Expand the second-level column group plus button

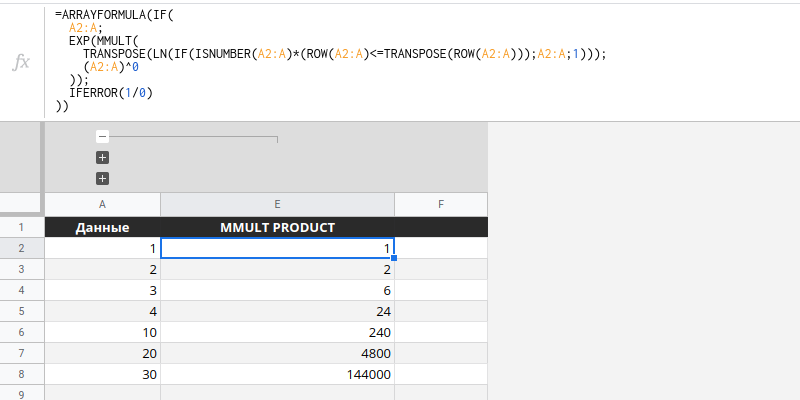click(102, 158)
